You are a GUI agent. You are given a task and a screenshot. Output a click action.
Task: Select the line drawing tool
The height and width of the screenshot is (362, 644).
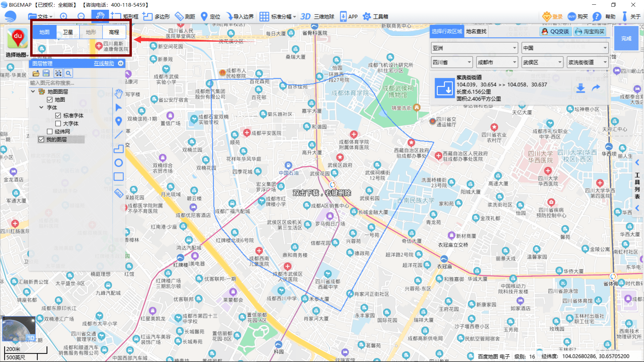[x=118, y=135]
